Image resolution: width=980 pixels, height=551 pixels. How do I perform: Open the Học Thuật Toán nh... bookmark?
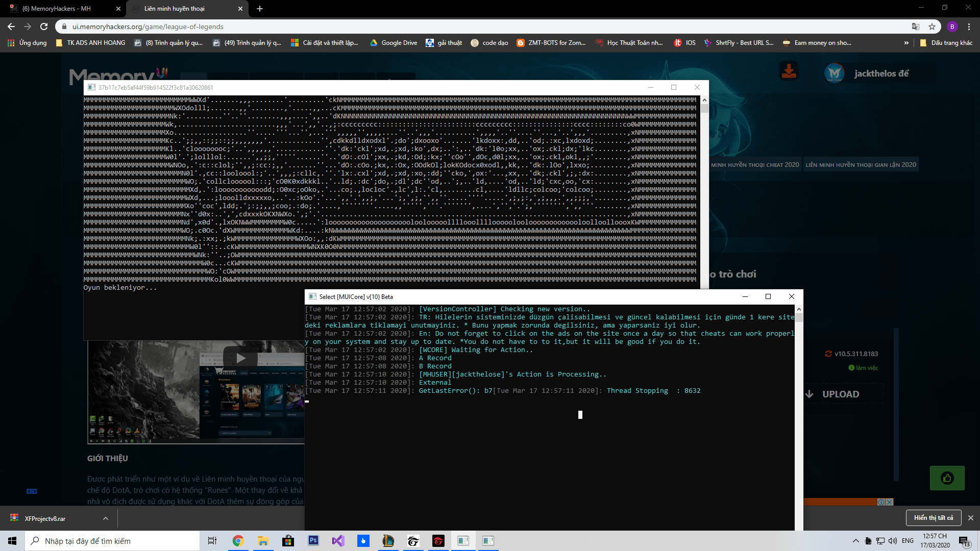tap(629, 43)
